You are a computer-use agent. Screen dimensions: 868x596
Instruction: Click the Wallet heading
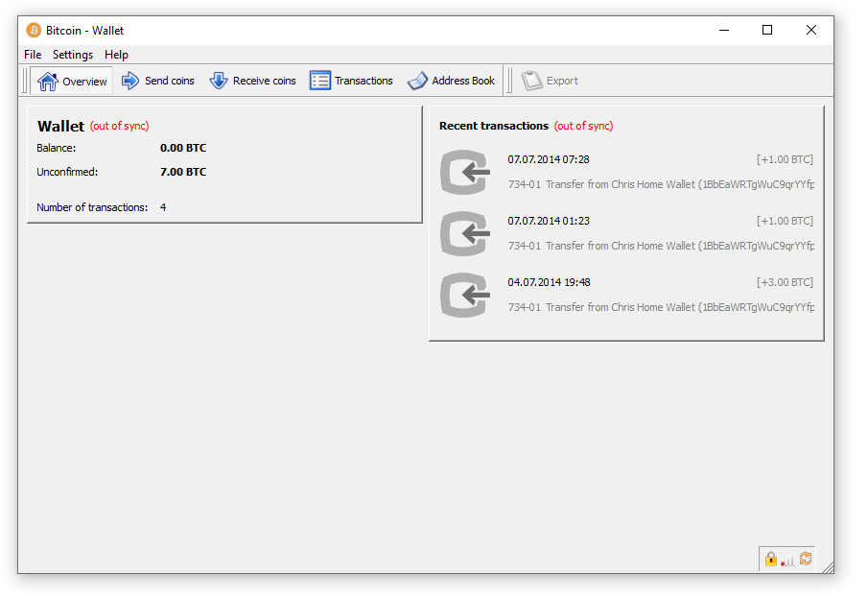click(60, 127)
